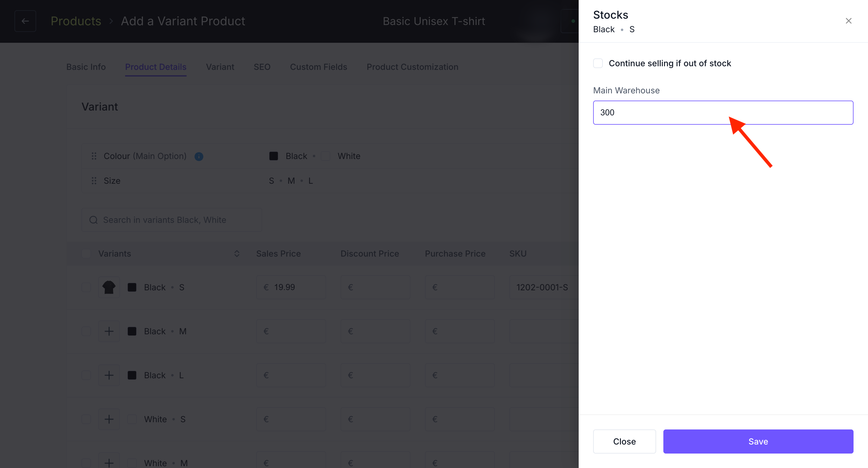
Task: Tick the Black M variant row checkbox
Action: [x=86, y=331]
